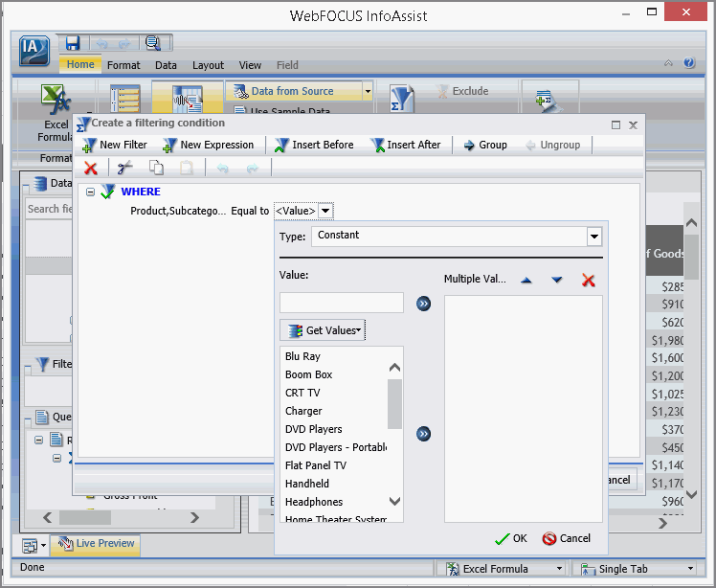The width and height of the screenshot is (716, 588).
Task: Switch to the Home ribbon tab
Action: click(x=80, y=64)
